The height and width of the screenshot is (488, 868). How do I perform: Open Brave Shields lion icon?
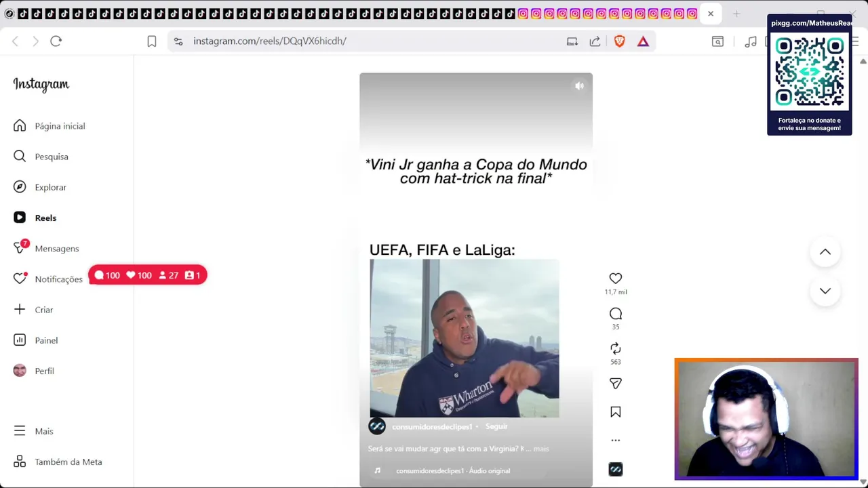pos(619,41)
